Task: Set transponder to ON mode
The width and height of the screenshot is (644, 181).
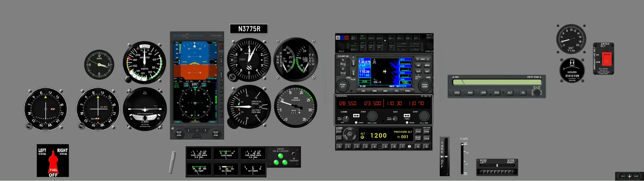Action: pos(350,129)
